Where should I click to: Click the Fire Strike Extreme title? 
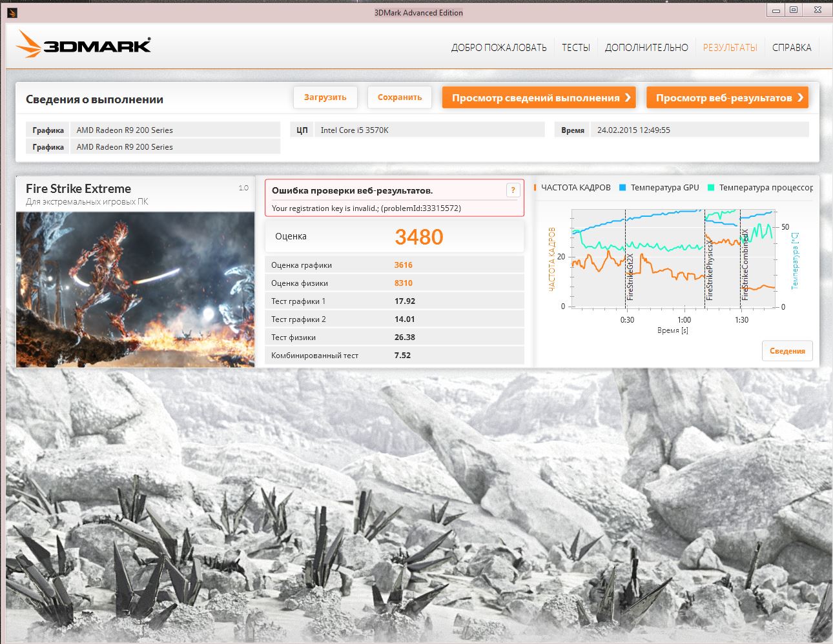pyautogui.click(x=78, y=188)
